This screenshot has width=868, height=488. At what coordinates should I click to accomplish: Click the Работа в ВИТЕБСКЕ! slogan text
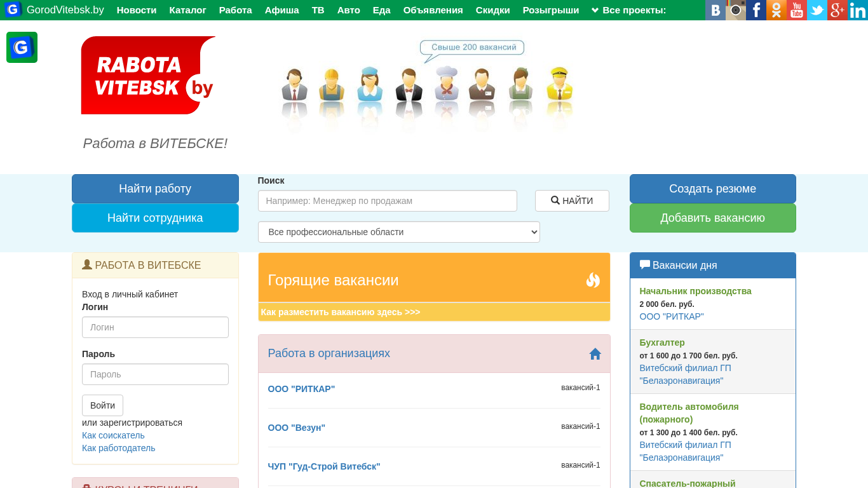pos(155,144)
